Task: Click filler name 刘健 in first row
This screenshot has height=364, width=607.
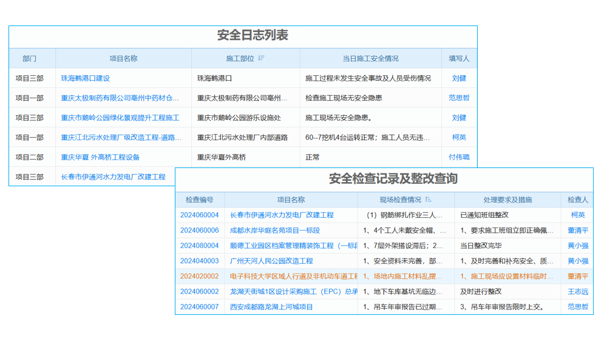Action: pos(459,78)
